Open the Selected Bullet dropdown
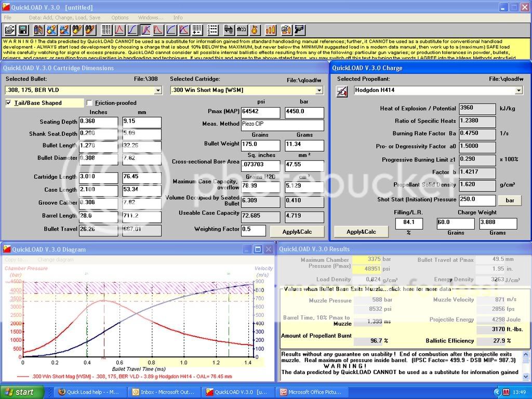The height and width of the screenshot is (399, 532). [x=158, y=90]
